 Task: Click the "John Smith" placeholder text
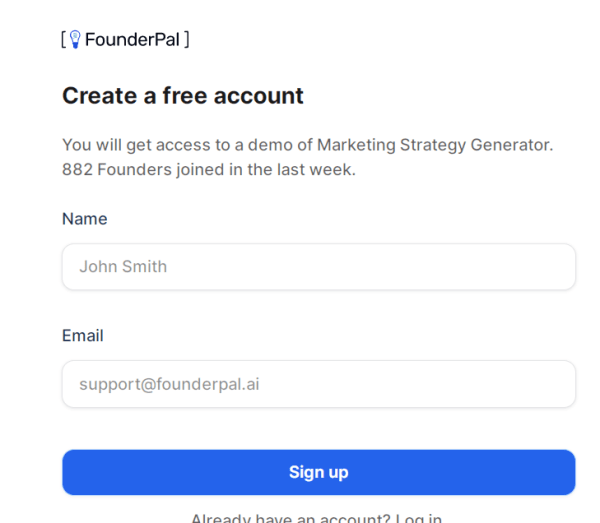pos(123,267)
